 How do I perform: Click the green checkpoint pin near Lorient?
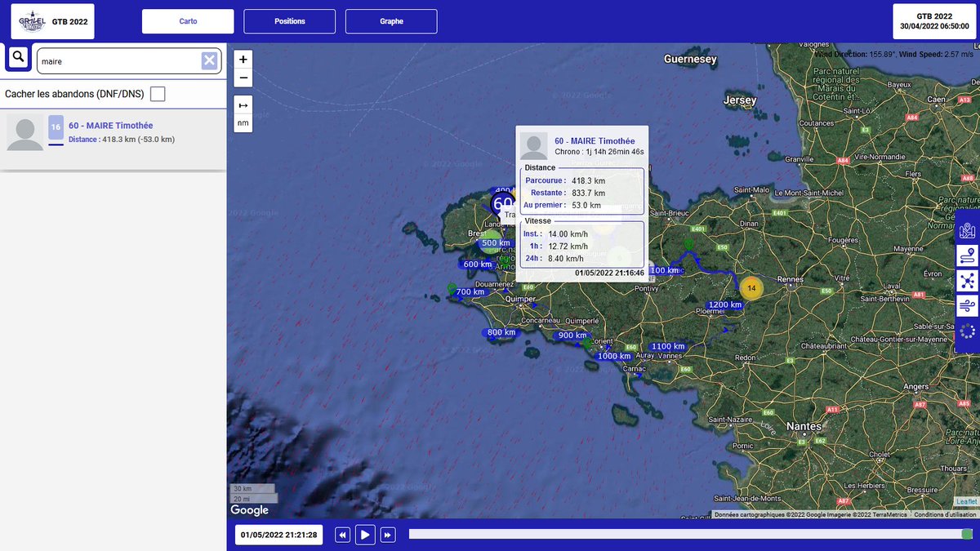587,344
